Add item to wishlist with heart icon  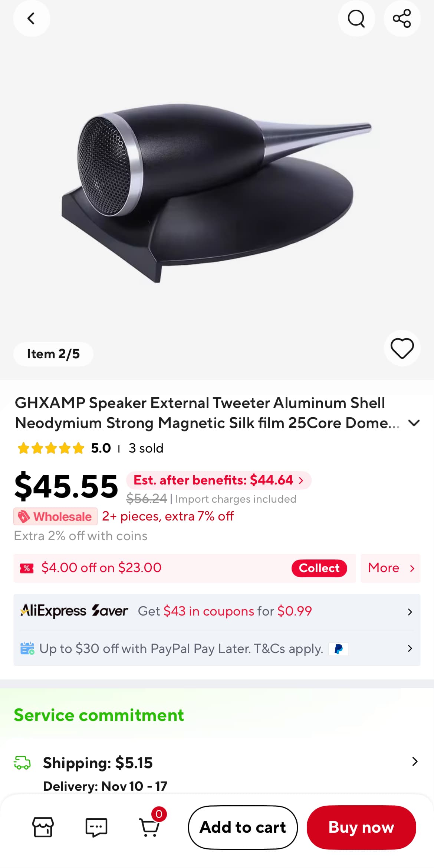(x=402, y=348)
